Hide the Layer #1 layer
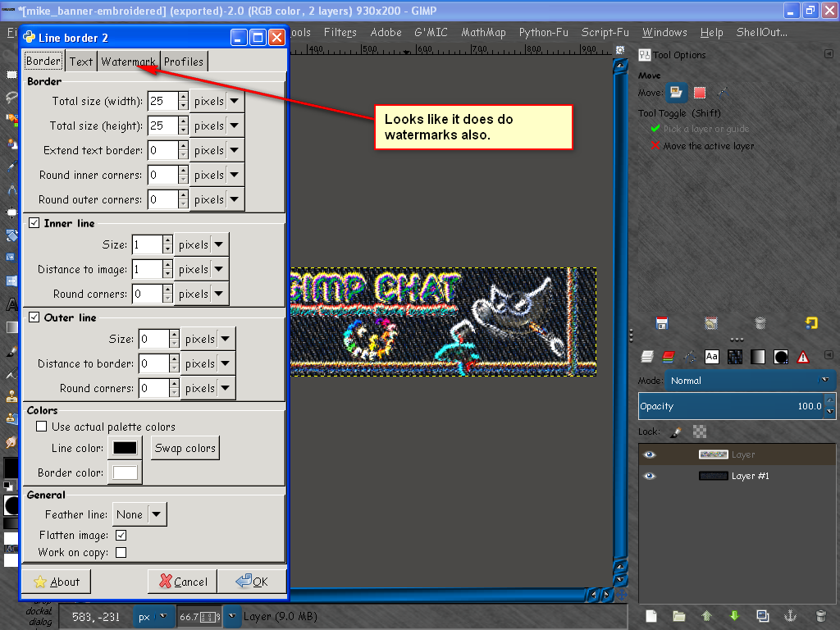Image resolution: width=840 pixels, height=630 pixels. 650,476
